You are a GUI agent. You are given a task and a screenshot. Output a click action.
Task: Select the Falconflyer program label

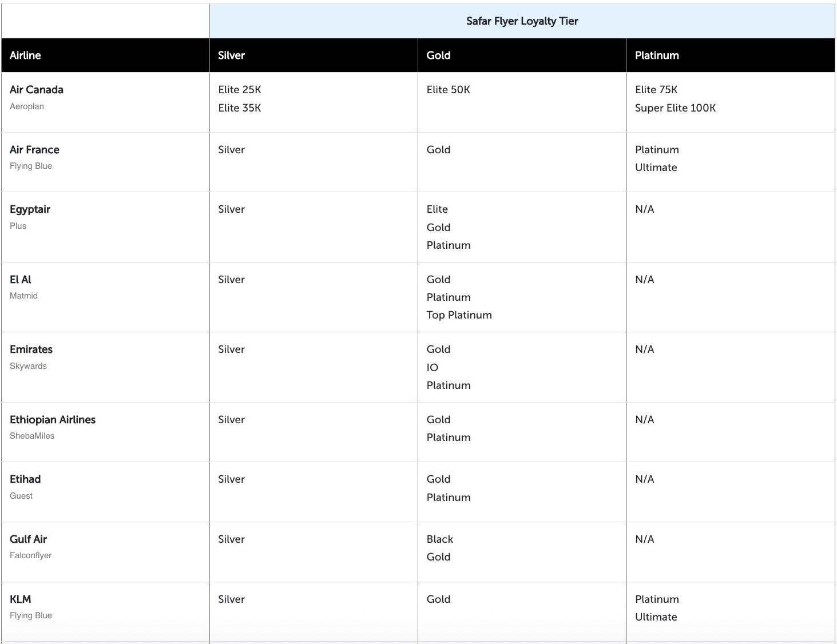30,555
